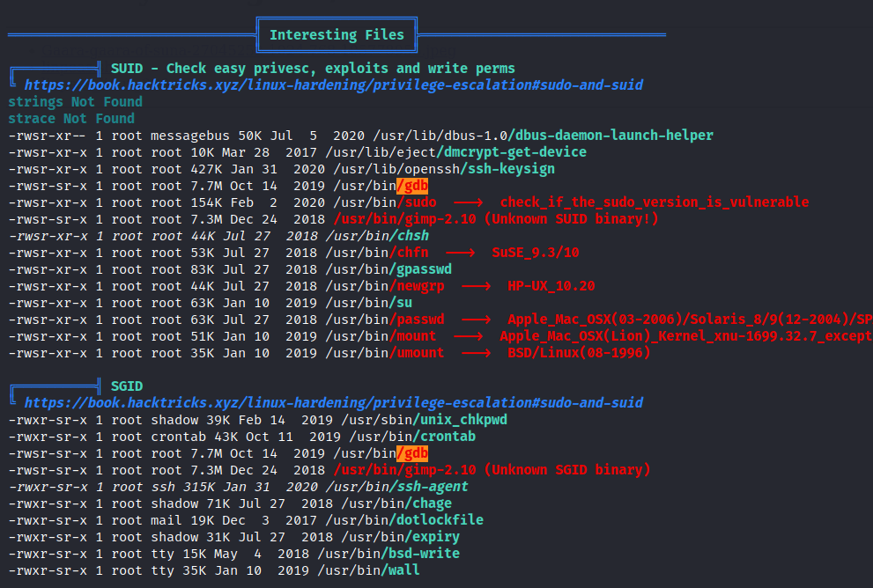This screenshot has width=873, height=588.
Task: Click the "strace Not Found" line
Action: 71,119
